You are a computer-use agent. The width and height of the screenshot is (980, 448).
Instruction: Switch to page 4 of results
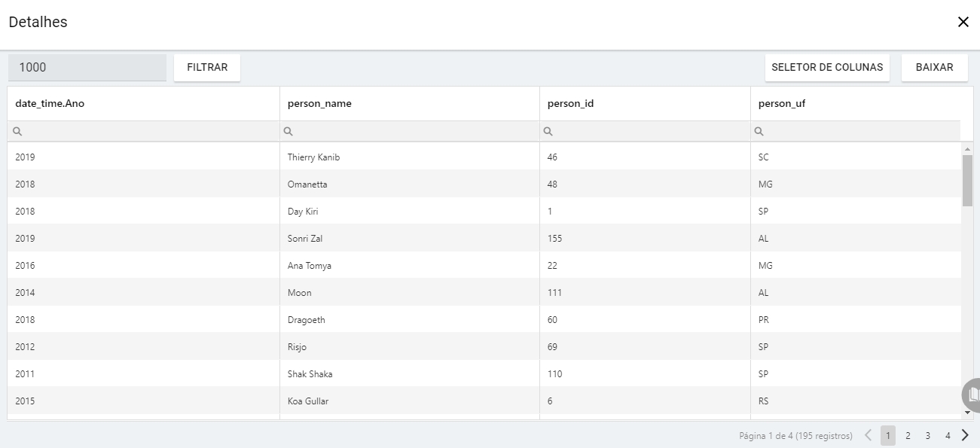coord(948,436)
